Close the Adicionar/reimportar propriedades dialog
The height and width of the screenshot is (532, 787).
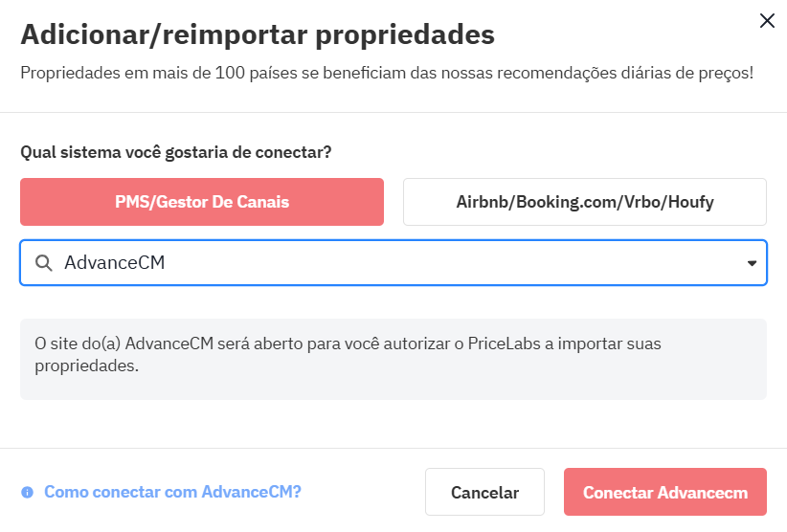click(x=767, y=21)
